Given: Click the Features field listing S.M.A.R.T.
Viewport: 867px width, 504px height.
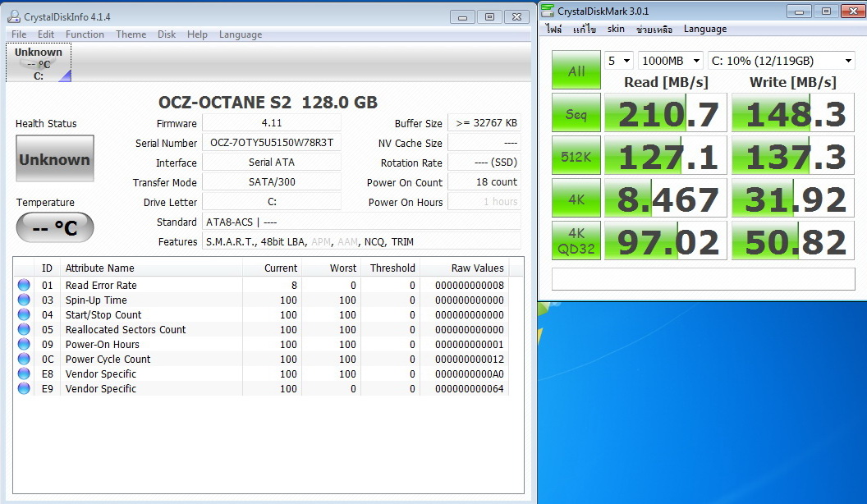Looking at the screenshot, I should coord(361,241).
